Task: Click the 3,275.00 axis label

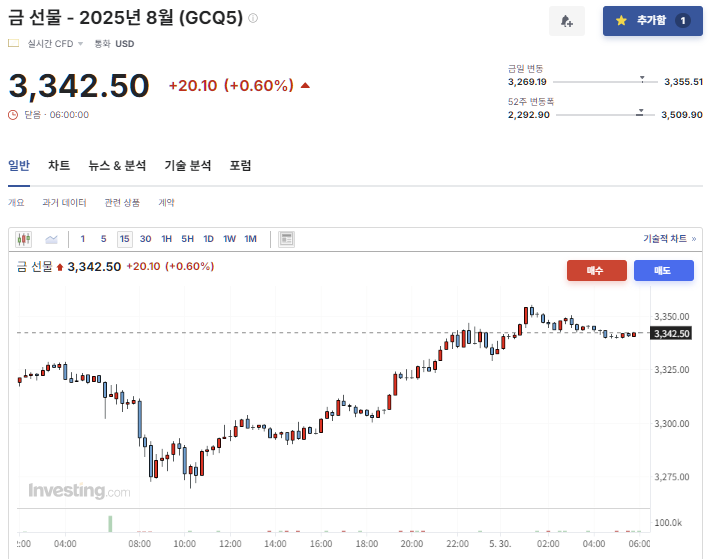Action: [672, 477]
